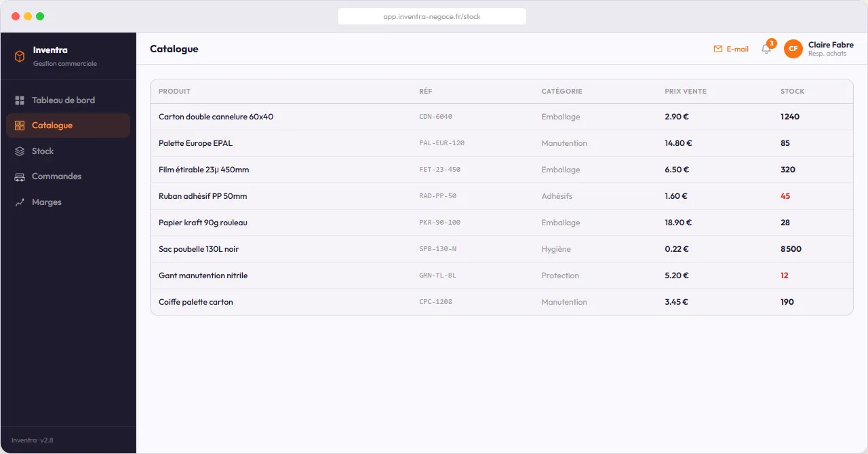Viewport: 868px width, 454px height.
Task: Click the red stock value 12
Action: click(785, 276)
